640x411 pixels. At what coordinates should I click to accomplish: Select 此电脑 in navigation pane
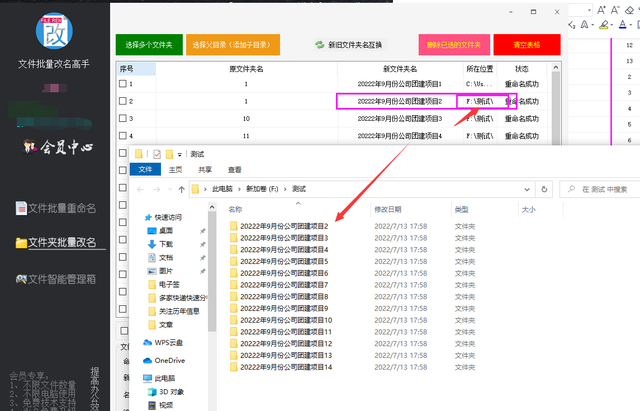159,378
